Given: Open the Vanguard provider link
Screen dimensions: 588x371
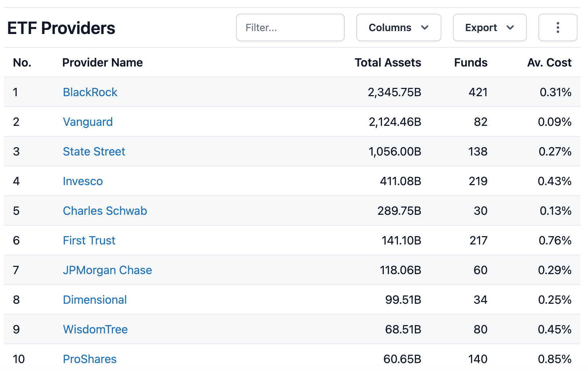Looking at the screenshot, I should point(88,122).
